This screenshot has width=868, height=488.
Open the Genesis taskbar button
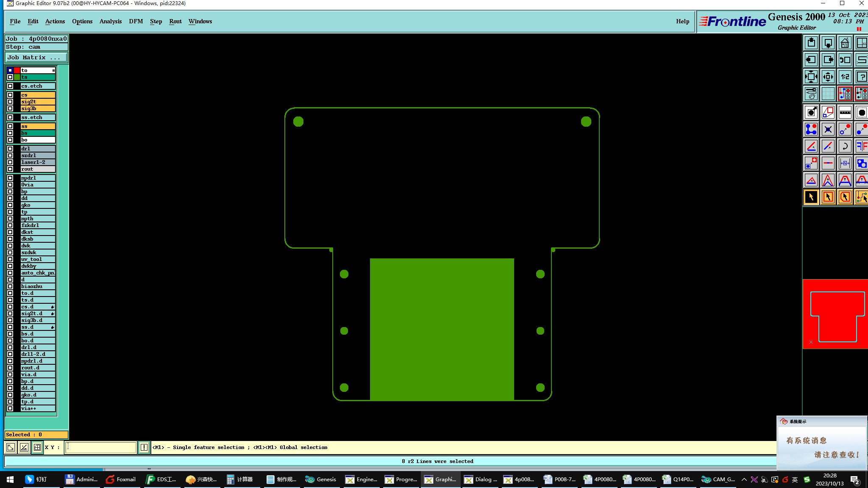321,480
